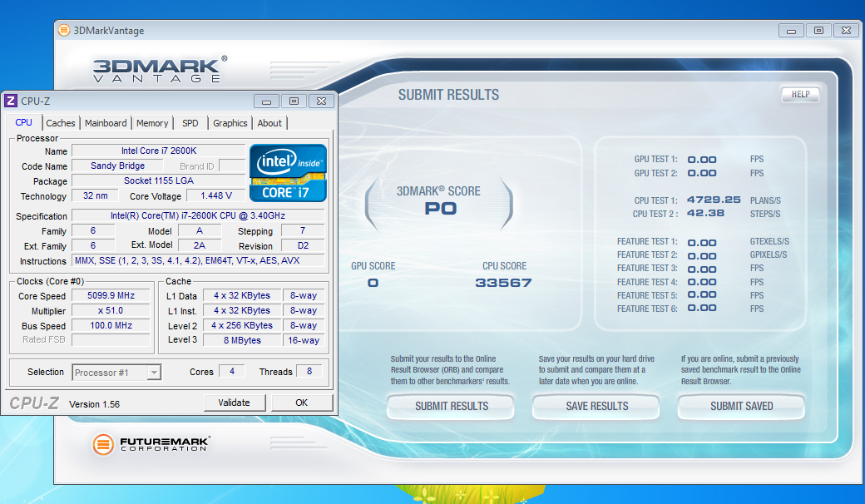Minimize the 3DMarkVantage window
This screenshot has height=504, width=865.
click(x=791, y=30)
